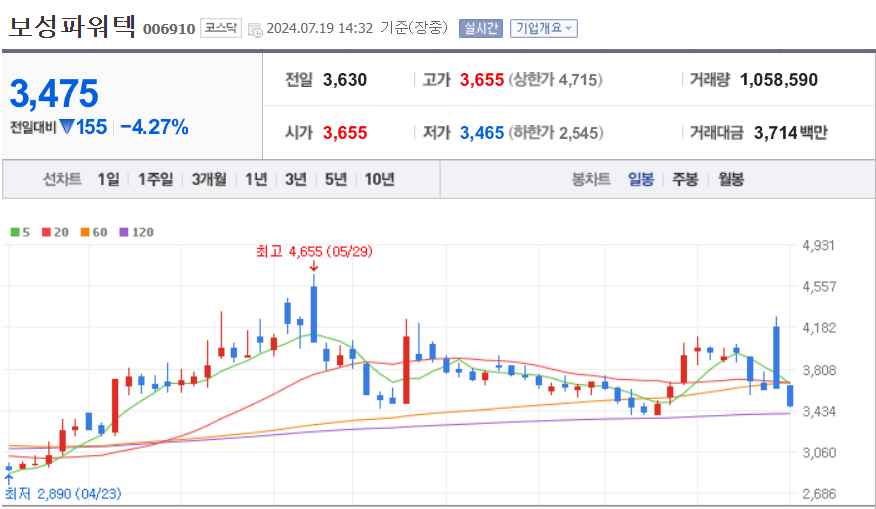Click the current price 3,475

(x=54, y=93)
